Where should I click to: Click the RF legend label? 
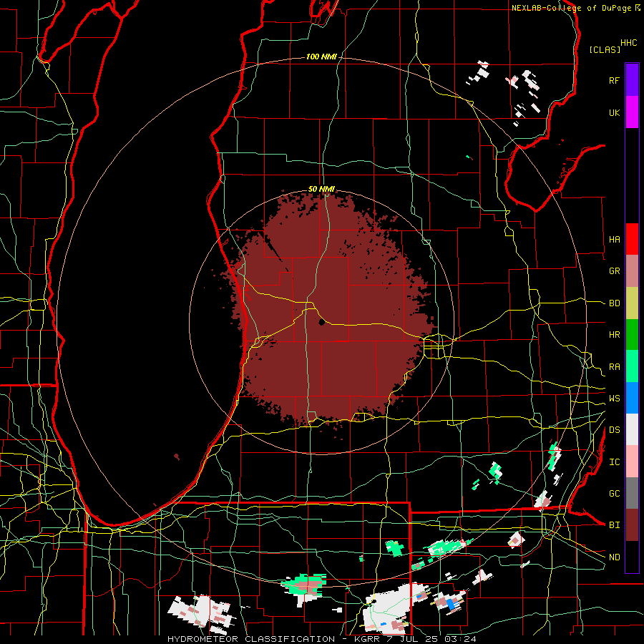614,80
